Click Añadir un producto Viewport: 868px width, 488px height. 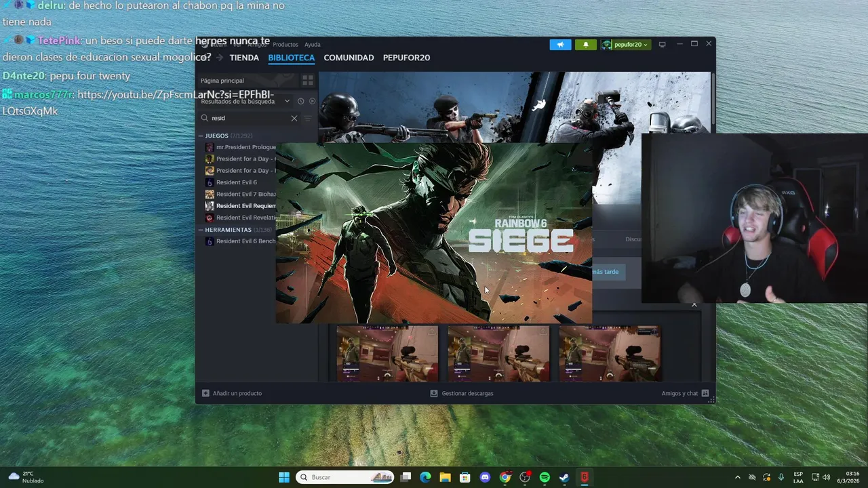pyautogui.click(x=232, y=393)
